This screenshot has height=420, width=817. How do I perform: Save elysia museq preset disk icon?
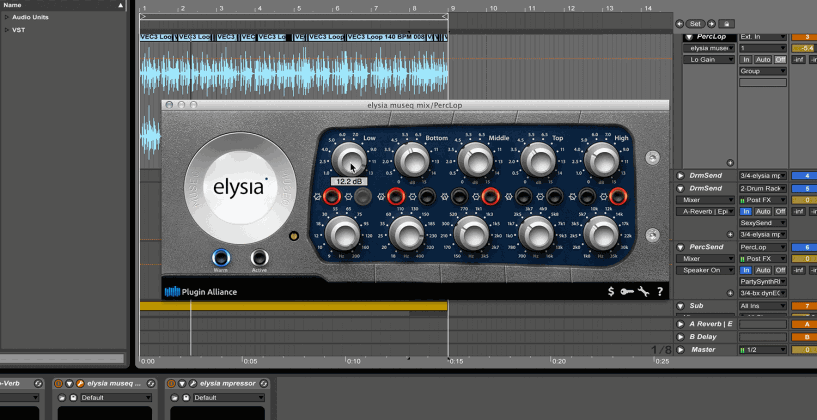tap(73, 398)
